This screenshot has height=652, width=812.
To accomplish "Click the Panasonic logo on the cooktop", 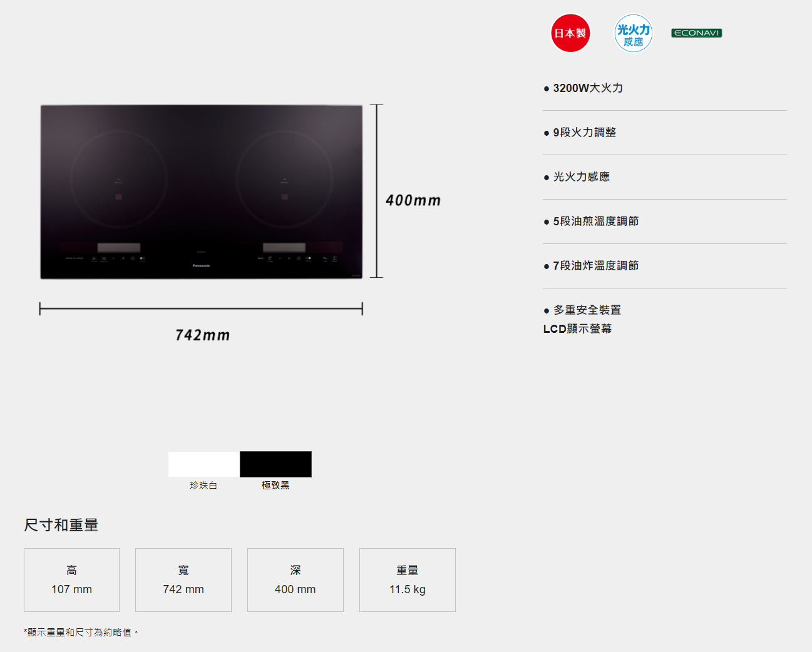I will click(201, 266).
